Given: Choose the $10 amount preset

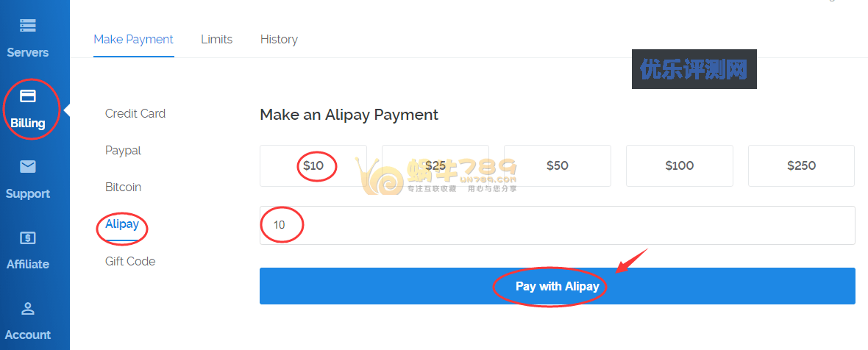Looking at the screenshot, I should point(313,165).
